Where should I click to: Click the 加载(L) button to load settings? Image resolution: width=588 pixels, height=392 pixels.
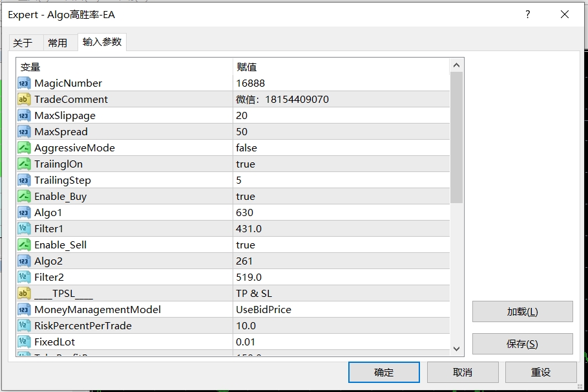522,311
